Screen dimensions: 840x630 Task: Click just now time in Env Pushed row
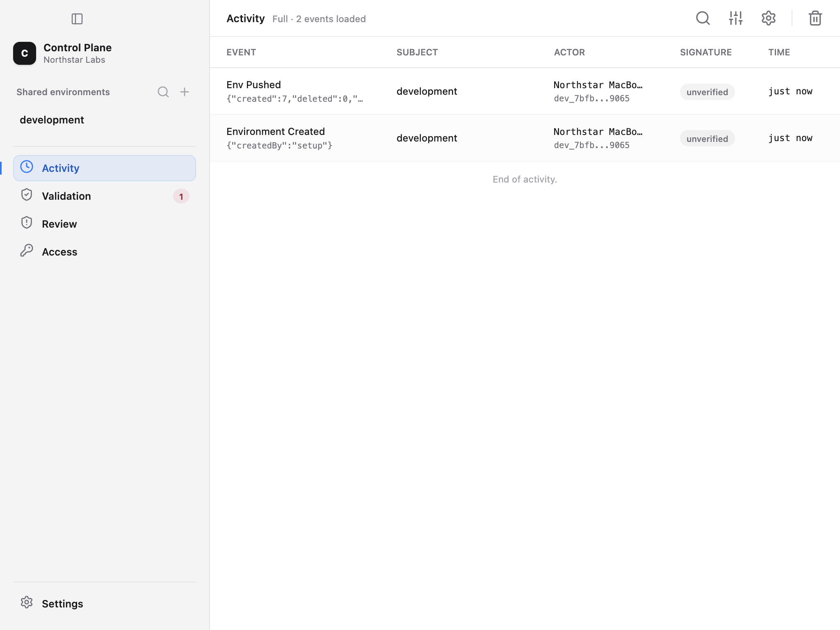790,91
